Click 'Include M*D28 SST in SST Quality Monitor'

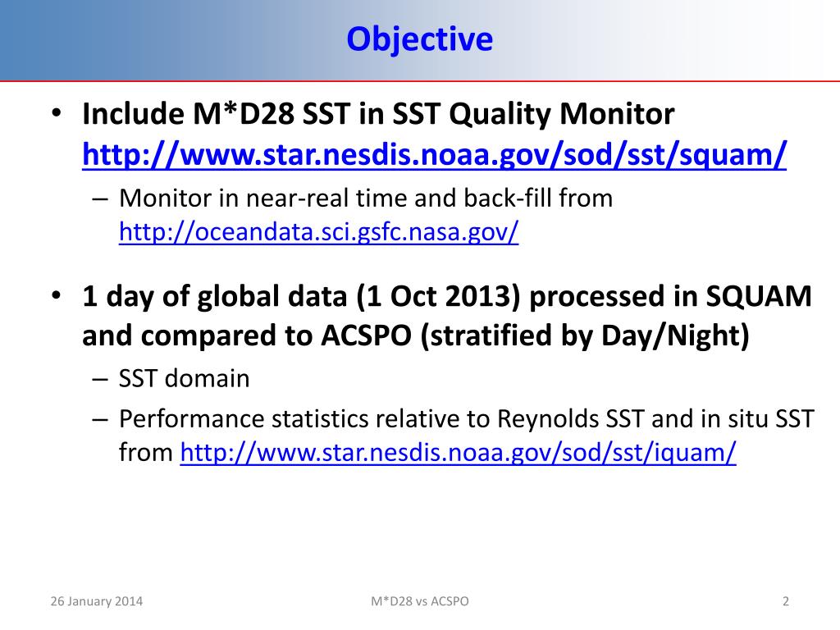pyautogui.click(x=378, y=113)
